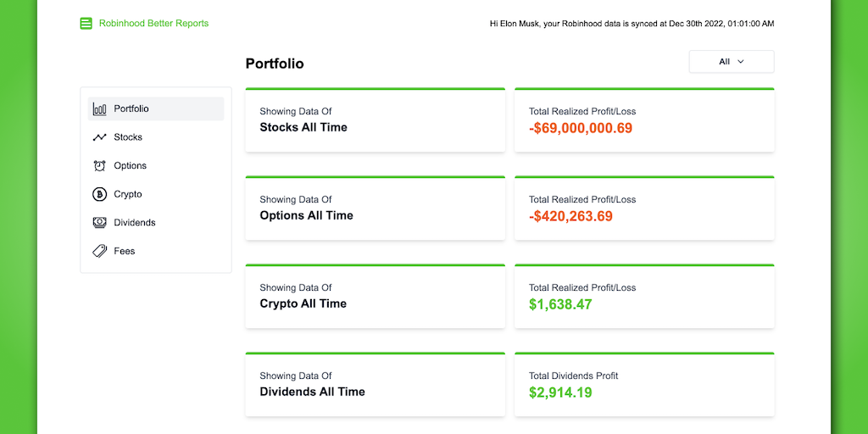Click the Fees price tag icon
Viewport: 868px width, 434px height.
(100, 251)
